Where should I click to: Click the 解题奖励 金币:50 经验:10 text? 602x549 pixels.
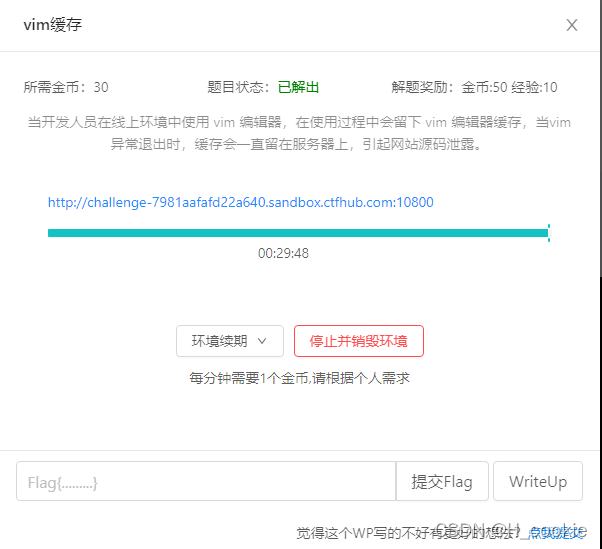pos(475,87)
